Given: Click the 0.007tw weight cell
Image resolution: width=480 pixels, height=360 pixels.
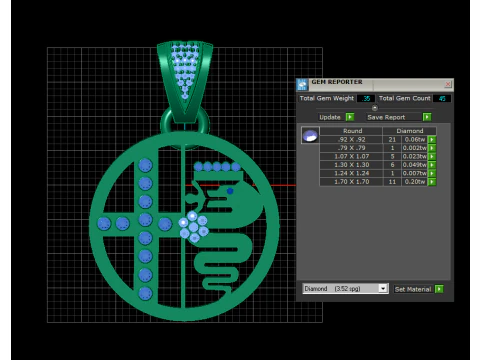Looking at the screenshot, I should point(415,173).
